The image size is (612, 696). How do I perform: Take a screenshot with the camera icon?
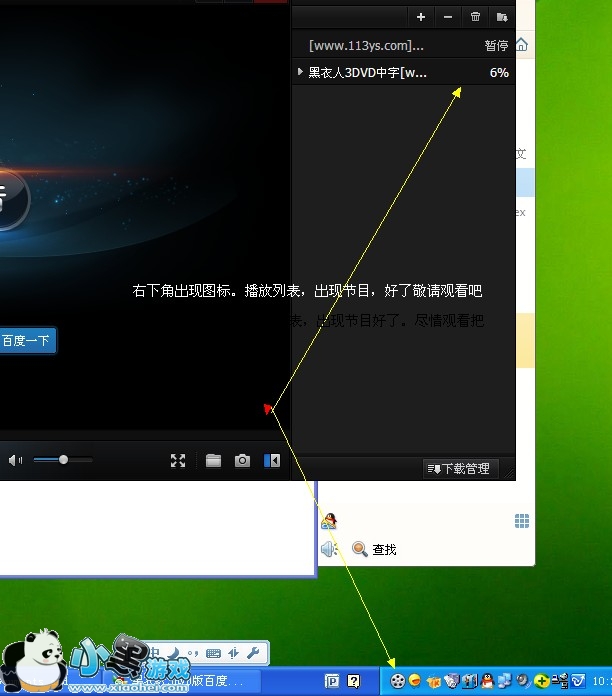242,460
